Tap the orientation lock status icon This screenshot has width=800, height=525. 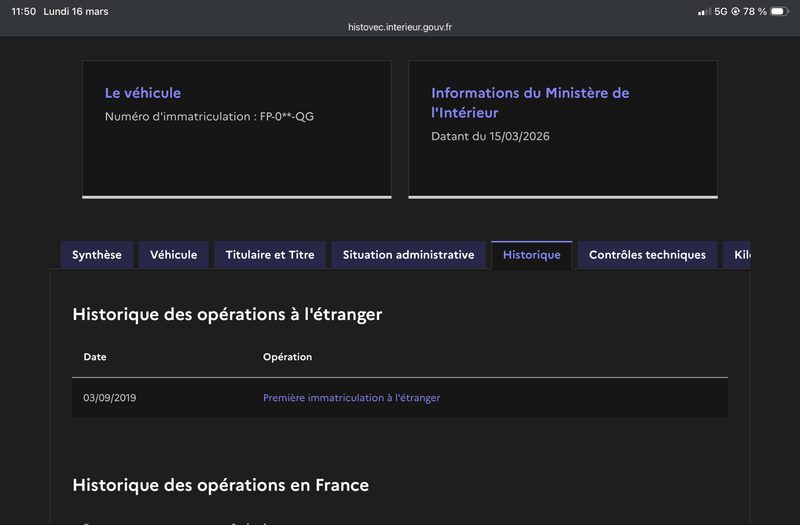click(736, 12)
